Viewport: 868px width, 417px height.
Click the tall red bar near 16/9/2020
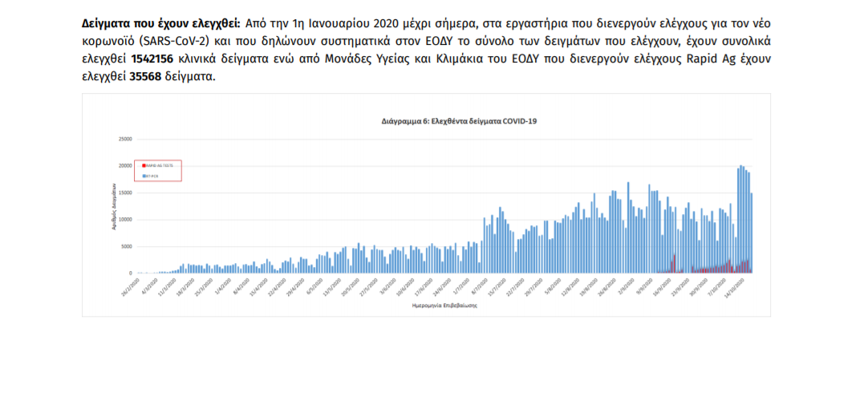point(674,264)
